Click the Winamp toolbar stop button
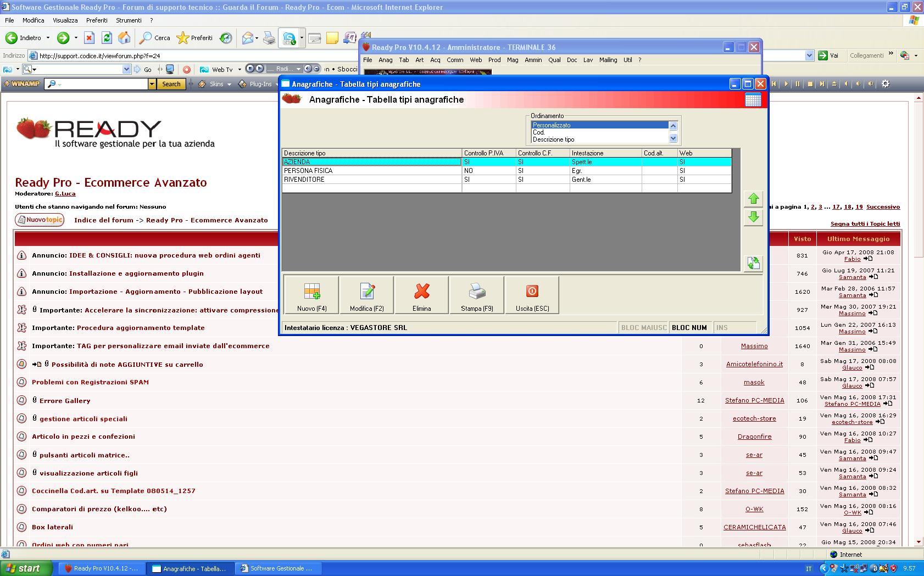The width and height of the screenshot is (924, 576). pos(810,84)
